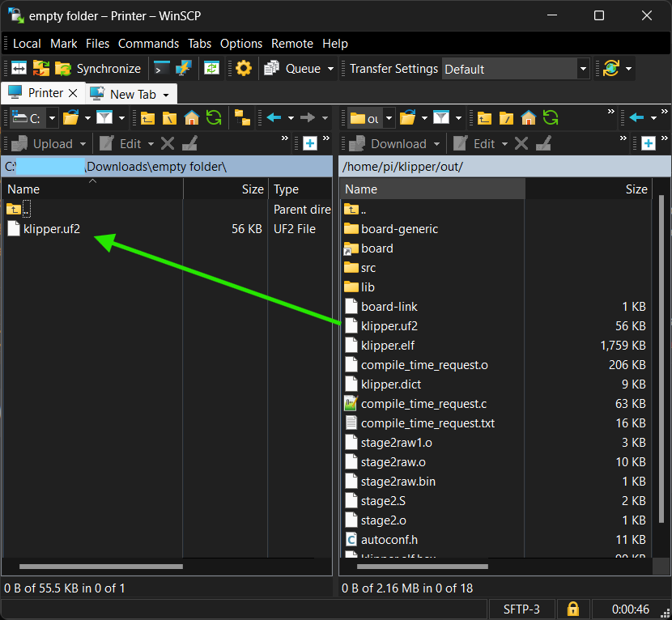Click the remote panel Open Directory icon
The image size is (672, 620).
click(x=407, y=117)
